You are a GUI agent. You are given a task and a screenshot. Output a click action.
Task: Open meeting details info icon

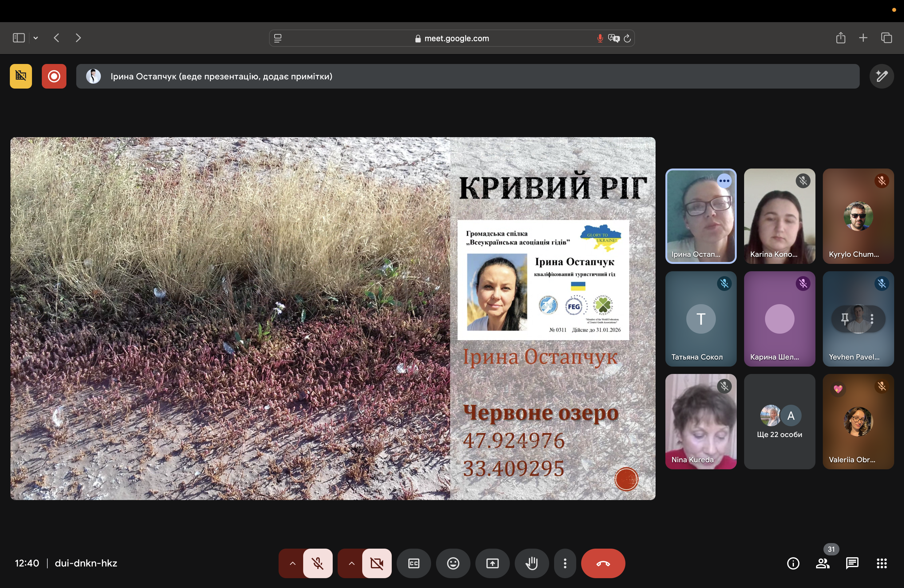point(793,563)
